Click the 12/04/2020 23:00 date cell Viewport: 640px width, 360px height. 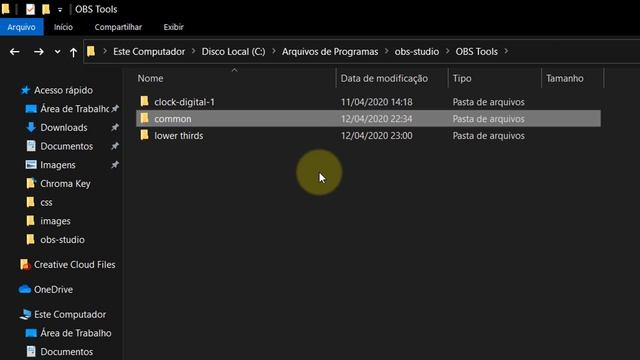(376, 136)
